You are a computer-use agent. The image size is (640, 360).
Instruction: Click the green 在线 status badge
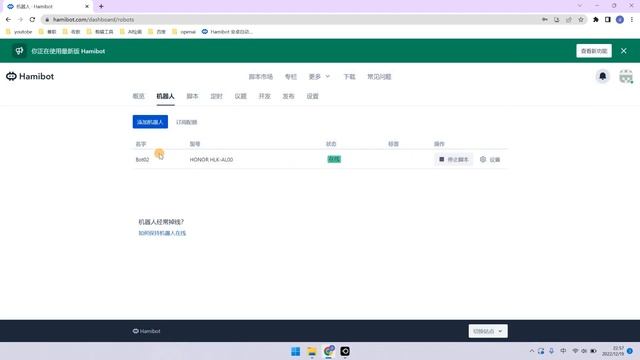334,159
